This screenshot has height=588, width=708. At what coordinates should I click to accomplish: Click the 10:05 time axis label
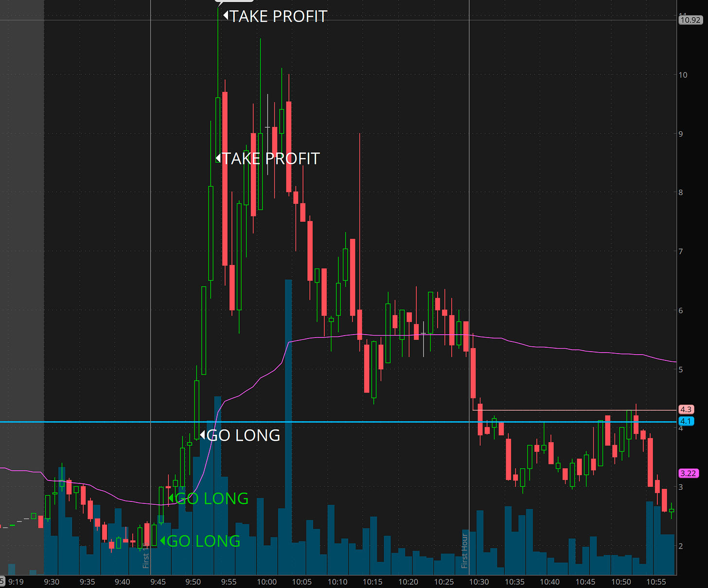pos(302,582)
